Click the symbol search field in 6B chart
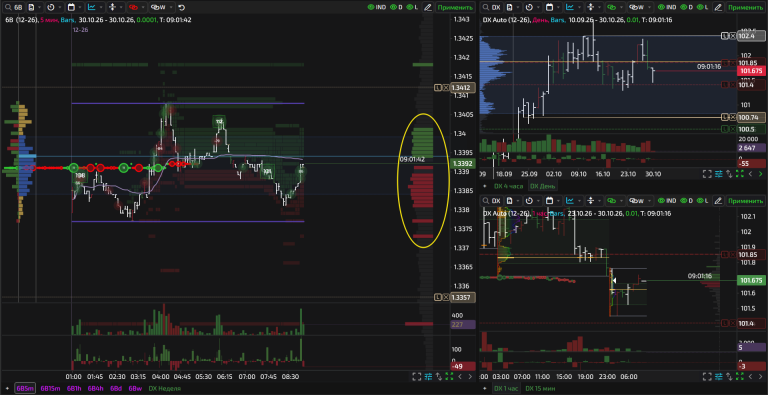 [13, 7]
